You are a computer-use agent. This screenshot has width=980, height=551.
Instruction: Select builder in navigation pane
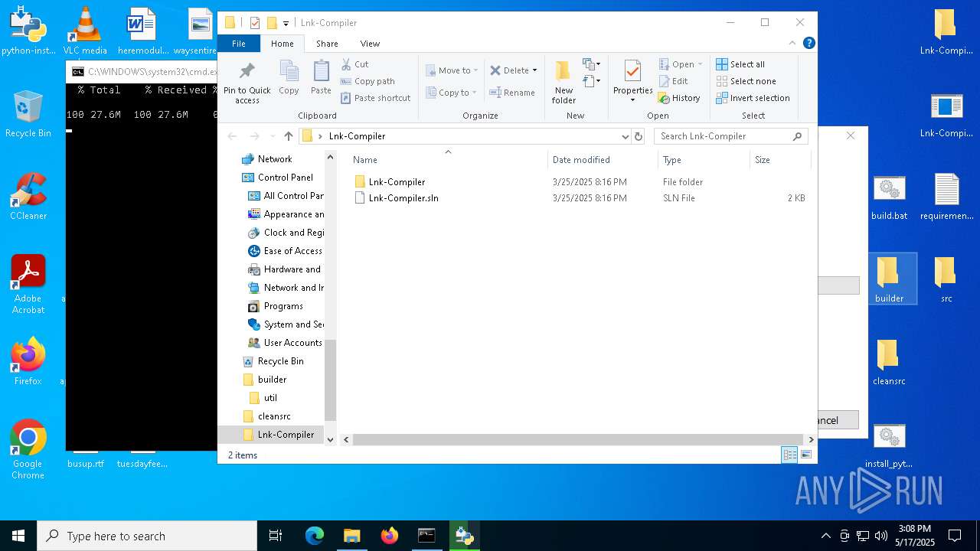tap(272, 380)
